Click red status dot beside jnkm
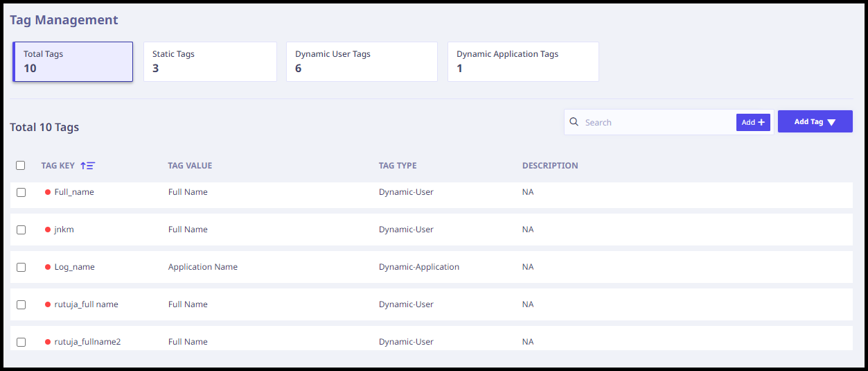The height and width of the screenshot is (371, 868). pyautogui.click(x=48, y=230)
